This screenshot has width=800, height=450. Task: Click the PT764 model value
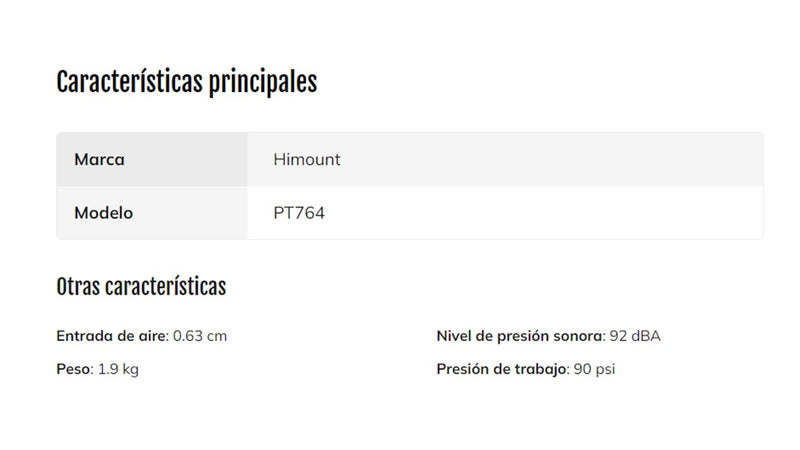[299, 213]
